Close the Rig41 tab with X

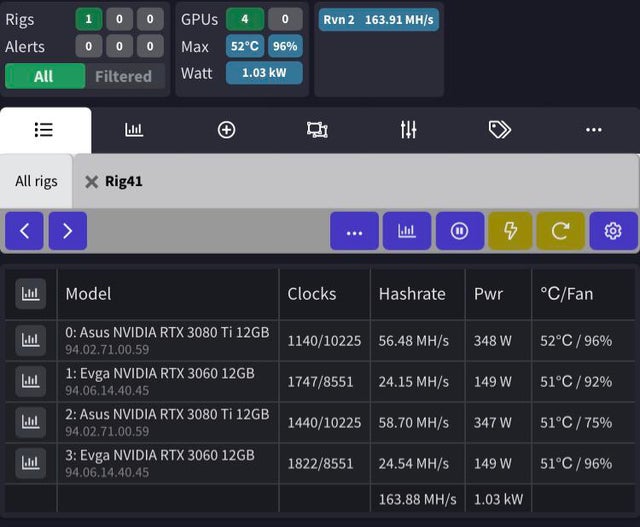pos(91,182)
